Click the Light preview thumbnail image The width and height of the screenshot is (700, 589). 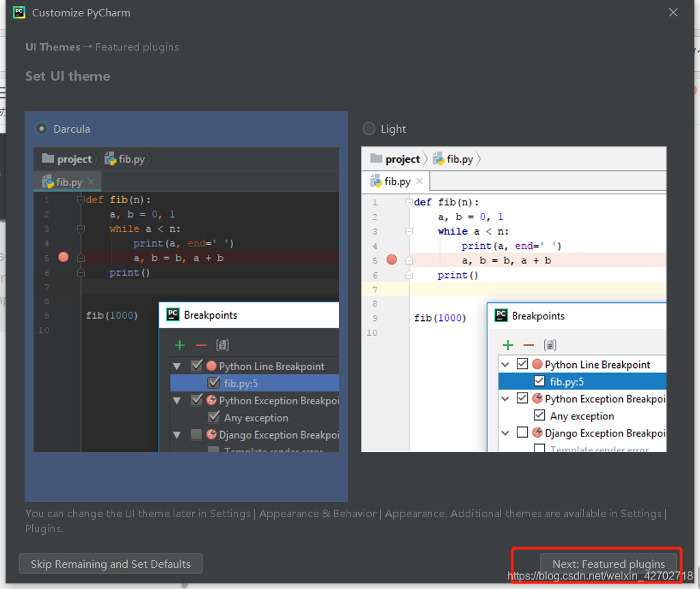click(514, 300)
